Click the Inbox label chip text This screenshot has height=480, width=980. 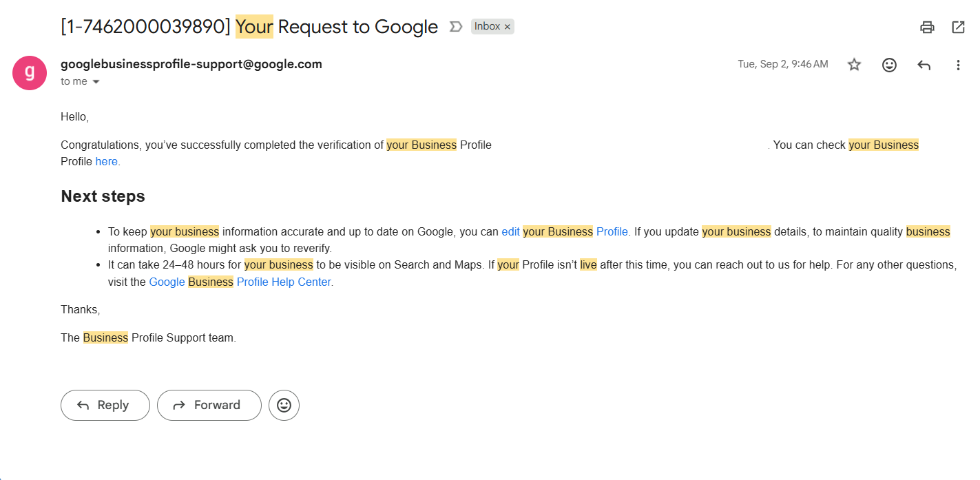click(487, 27)
